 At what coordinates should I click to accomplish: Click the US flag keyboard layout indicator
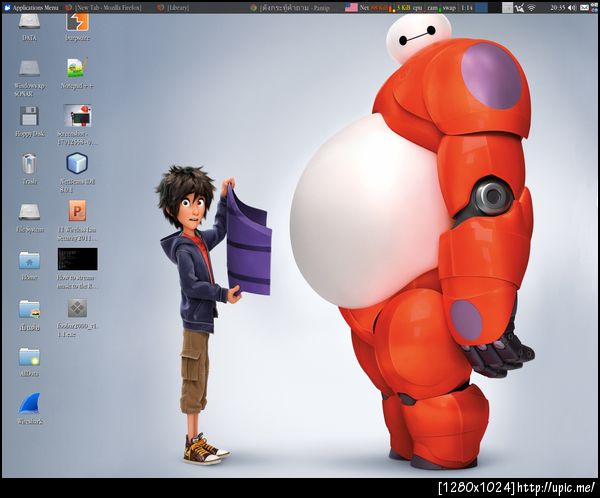[x=351, y=8]
